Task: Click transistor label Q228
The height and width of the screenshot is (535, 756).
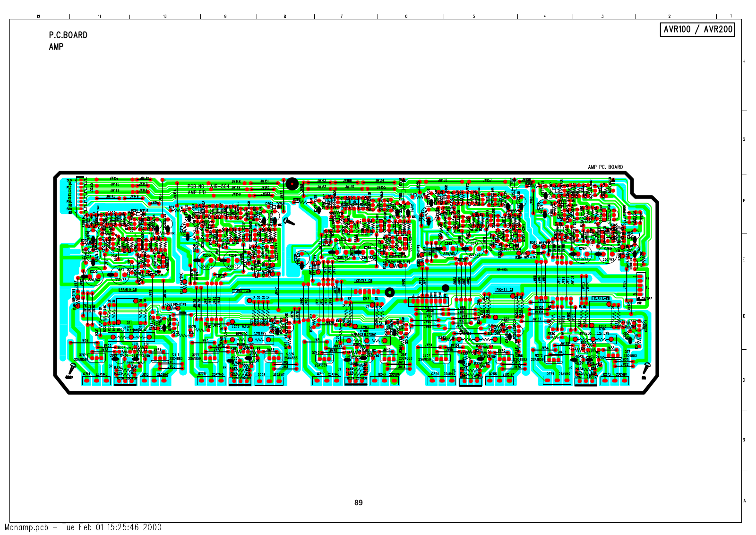Action: pyautogui.click(x=261, y=375)
